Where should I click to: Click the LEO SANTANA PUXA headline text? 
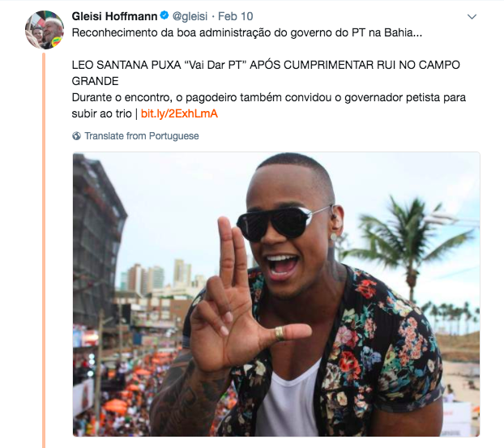[x=266, y=73]
